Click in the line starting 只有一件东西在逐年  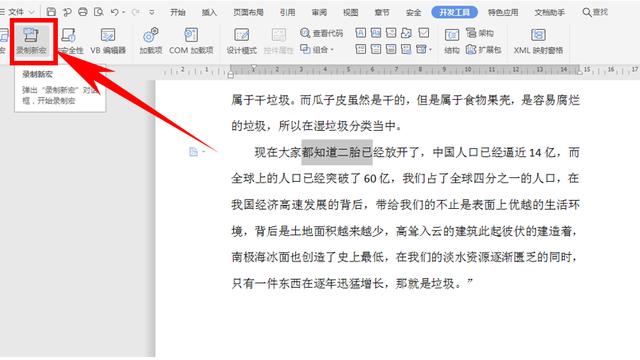pyautogui.click(x=352, y=283)
